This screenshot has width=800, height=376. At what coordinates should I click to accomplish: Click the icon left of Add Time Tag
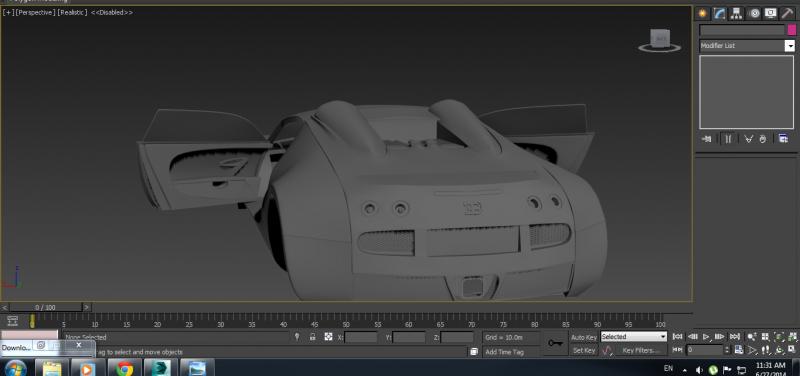474,352
